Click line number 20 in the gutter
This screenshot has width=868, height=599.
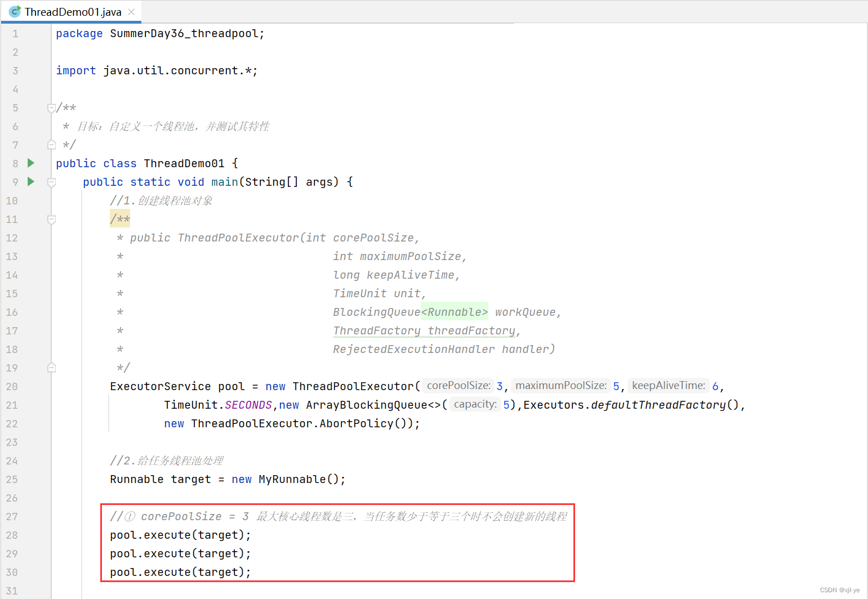[12, 387]
